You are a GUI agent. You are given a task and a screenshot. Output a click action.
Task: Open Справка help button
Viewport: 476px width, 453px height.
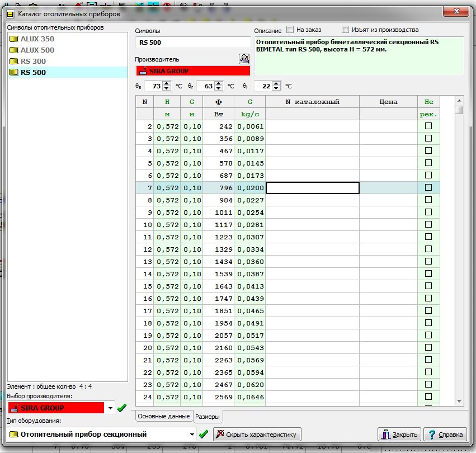[x=445, y=435]
